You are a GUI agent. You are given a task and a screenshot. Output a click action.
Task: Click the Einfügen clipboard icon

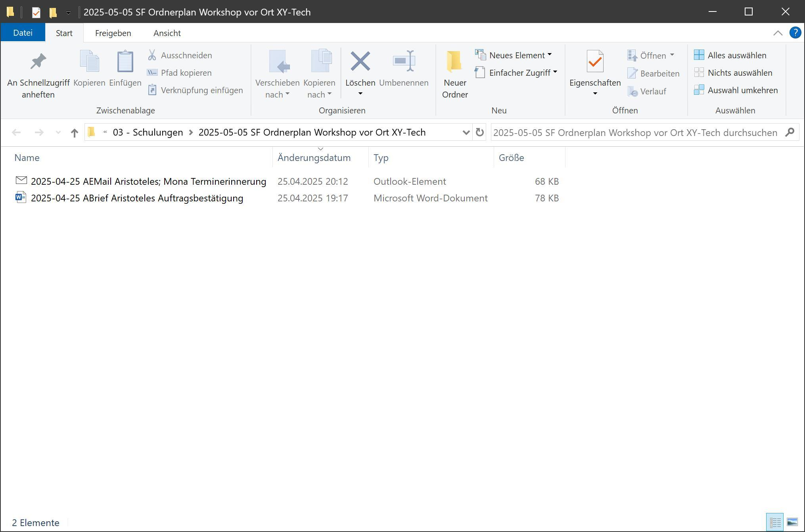point(125,61)
